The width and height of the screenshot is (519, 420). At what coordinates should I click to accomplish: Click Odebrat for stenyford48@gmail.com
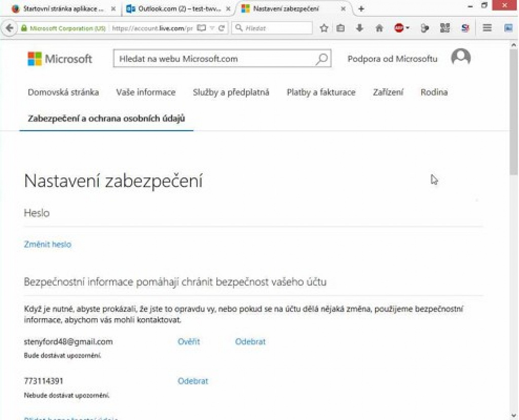(x=250, y=341)
